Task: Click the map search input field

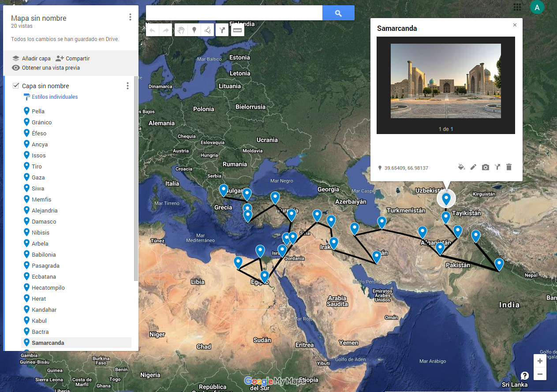Action: 234,13
